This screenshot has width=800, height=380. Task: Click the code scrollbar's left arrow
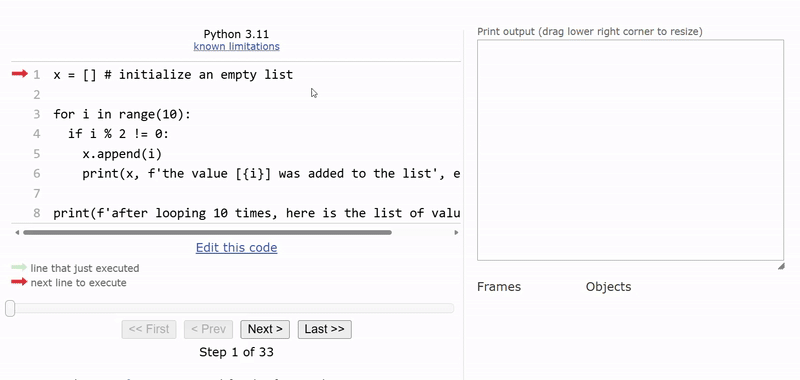pyautogui.click(x=17, y=233)
